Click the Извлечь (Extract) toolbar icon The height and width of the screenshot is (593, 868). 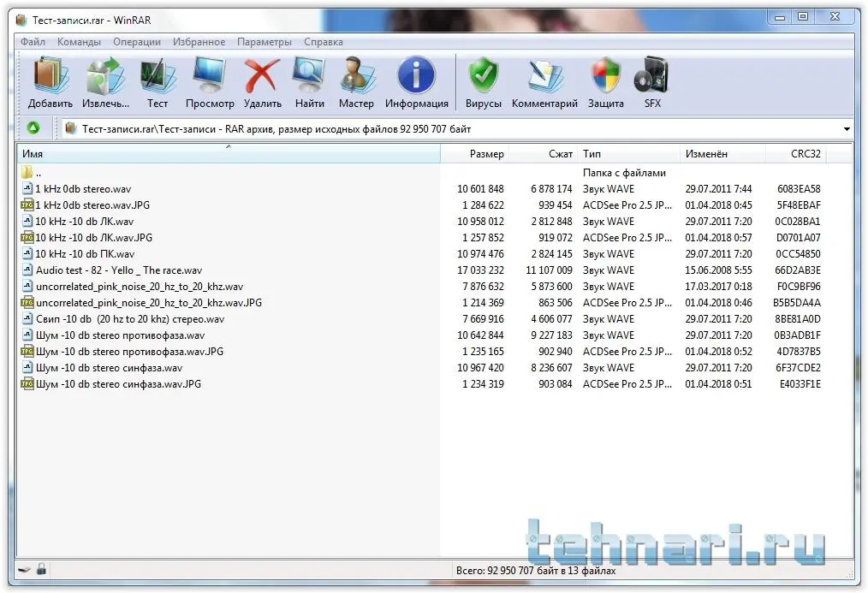[105, 75]
